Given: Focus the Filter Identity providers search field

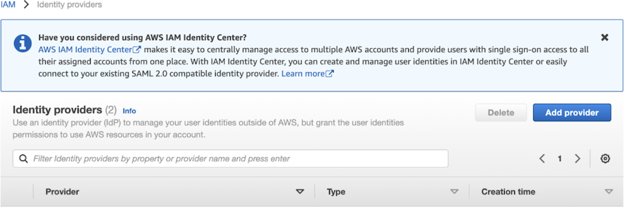Looking at the screenshot, I should 230,159.
